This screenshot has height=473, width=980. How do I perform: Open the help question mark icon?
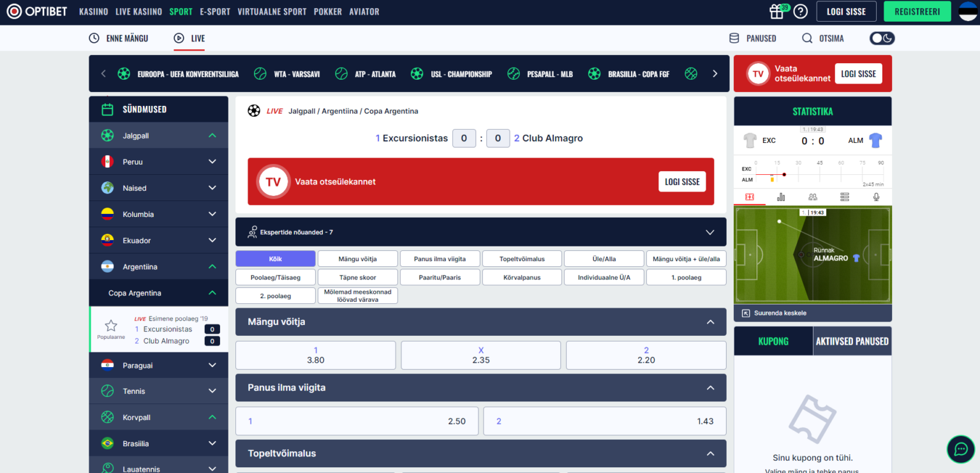pyautogui.click(x=801, y=11)
